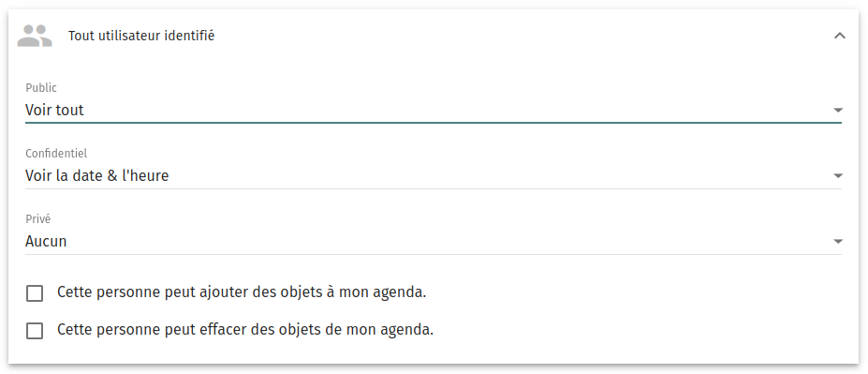Click the Privé dropdown arrow
This screenshot has width=868, height=374.
tap(837, 242)
